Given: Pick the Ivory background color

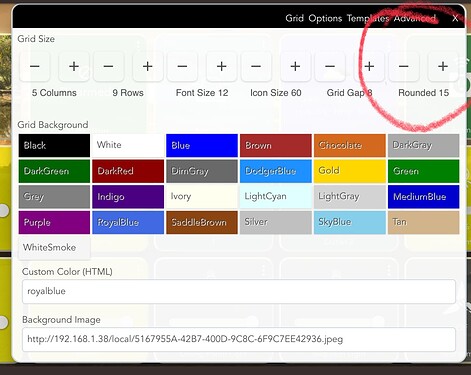Looking at the screenshot, I should pos(202,197).
